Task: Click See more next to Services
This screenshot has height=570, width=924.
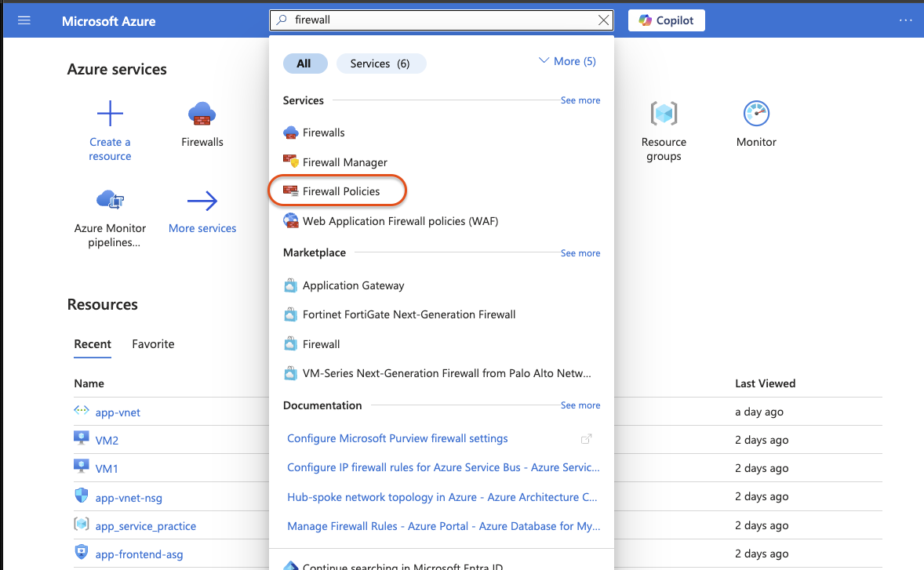Action: tap(580, 100)
